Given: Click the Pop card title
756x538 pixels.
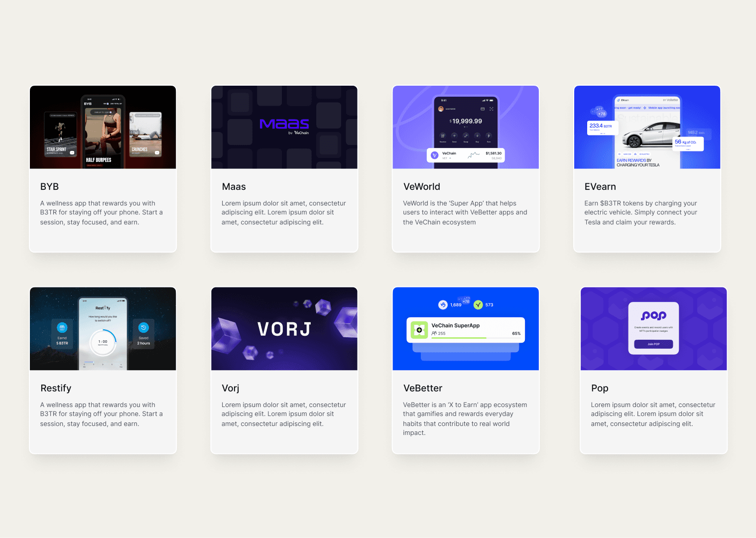Looking at the screenshot, I should 600,388.
